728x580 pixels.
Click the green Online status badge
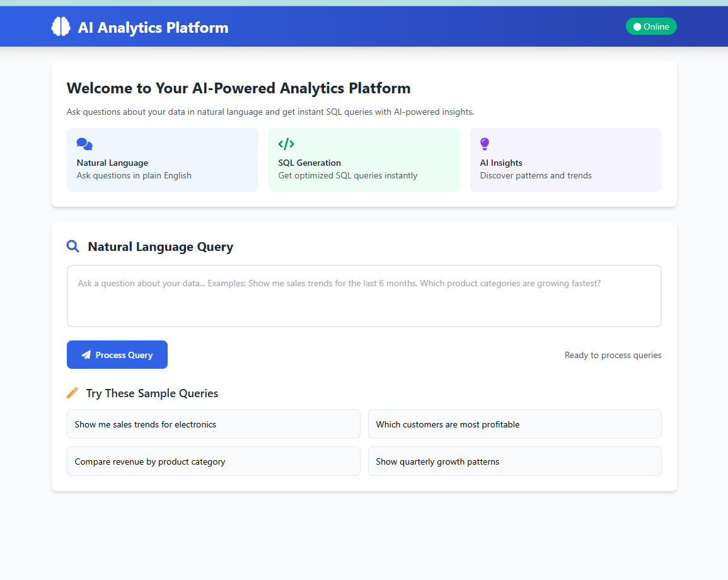coord(651,26)
